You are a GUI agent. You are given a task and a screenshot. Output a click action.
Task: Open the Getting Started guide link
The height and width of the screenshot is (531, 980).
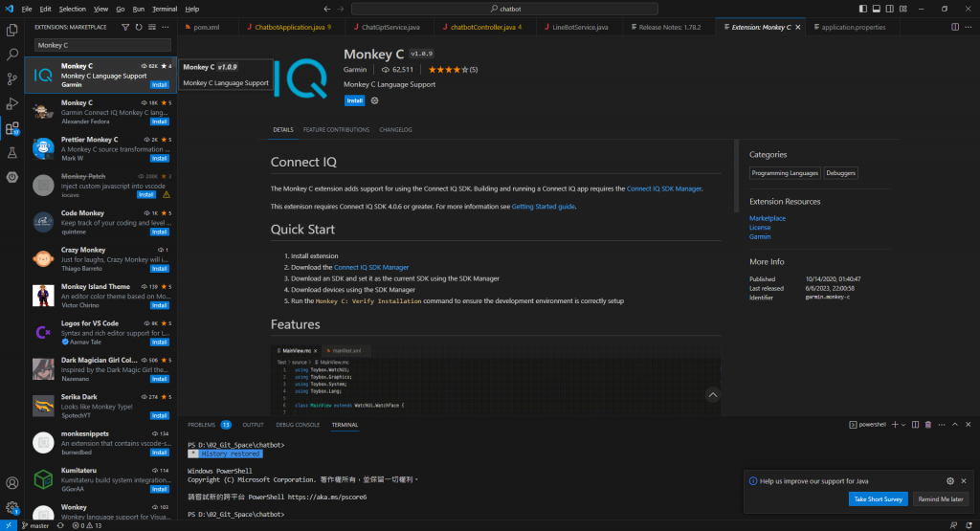[x=544, y=206]
